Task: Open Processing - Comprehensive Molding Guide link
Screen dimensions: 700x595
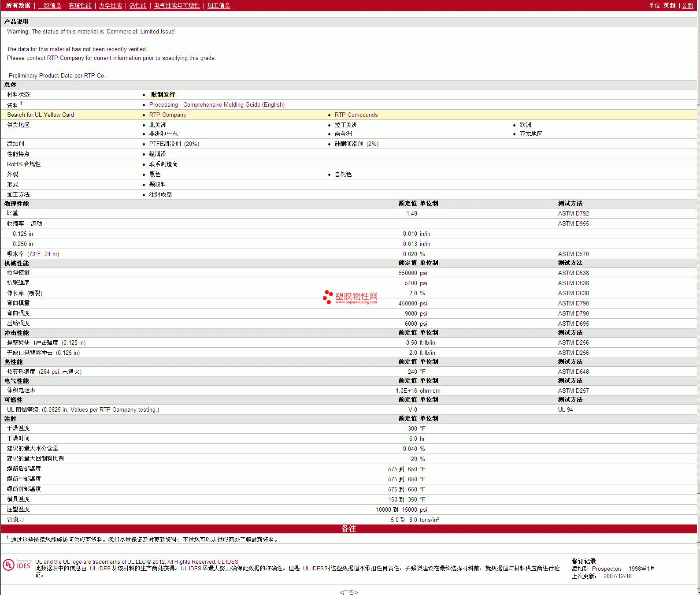Action: 217,104
